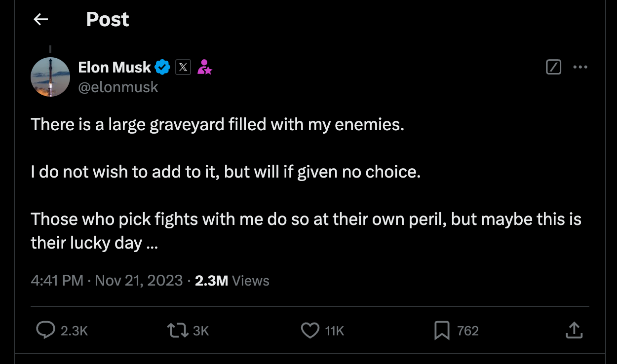Toggle the bookmark icon on the post

point(441,330)
